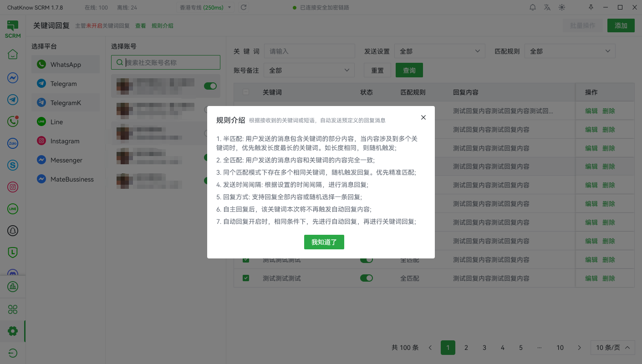Expand the 发送设置 dropdown
The height and width of the screenshot is (364, 642).
[x=439, y=51]
